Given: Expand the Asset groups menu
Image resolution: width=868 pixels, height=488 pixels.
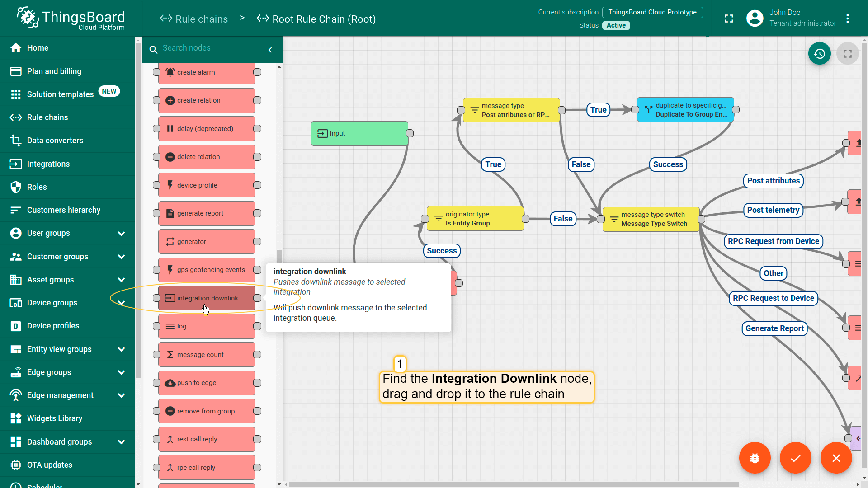Looking at the screenshot, I should point(121,280).
